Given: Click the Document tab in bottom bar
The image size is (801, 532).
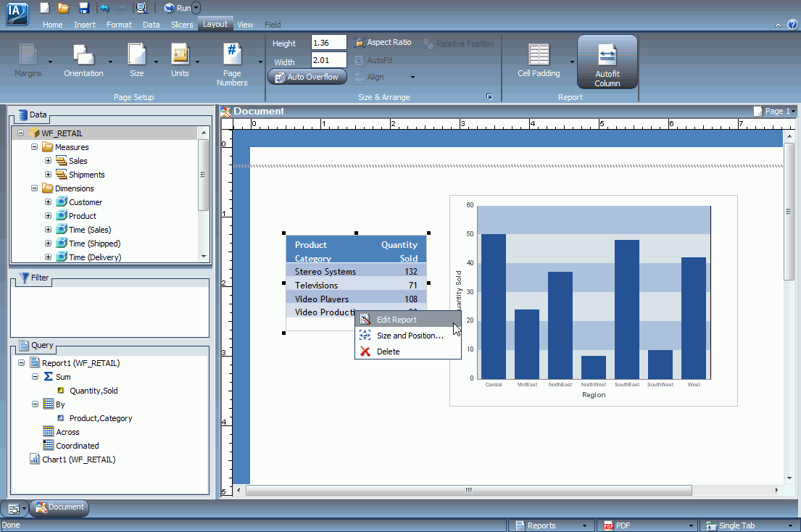Looking at the screenshot, I should click(x=59, y=507).
